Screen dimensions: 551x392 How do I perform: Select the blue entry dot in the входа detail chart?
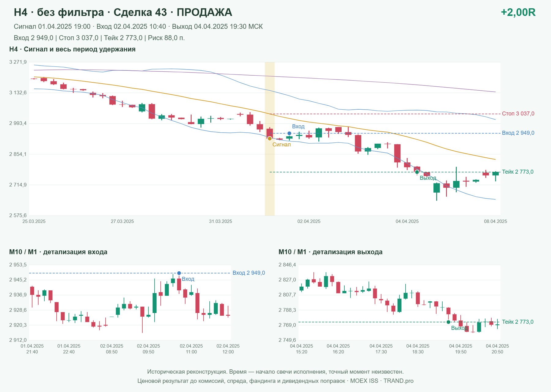(x=179, y=273)
